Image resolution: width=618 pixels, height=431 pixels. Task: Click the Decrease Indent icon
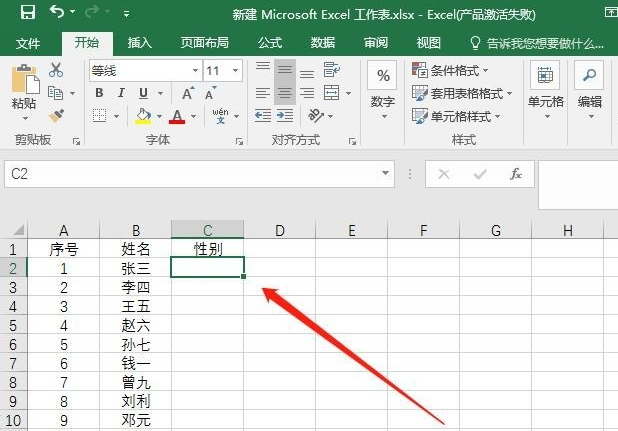click(x=263, y=116)
